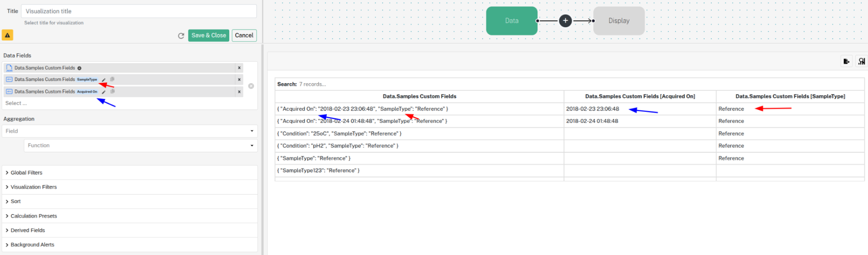Open the Aggregation Field dropdown

tap(130, 131)
